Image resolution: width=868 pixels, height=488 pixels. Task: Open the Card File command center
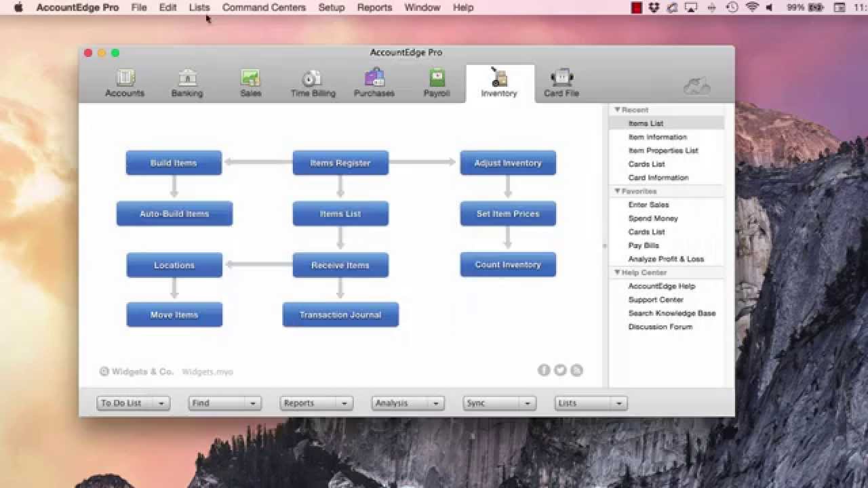coord(561,83)
